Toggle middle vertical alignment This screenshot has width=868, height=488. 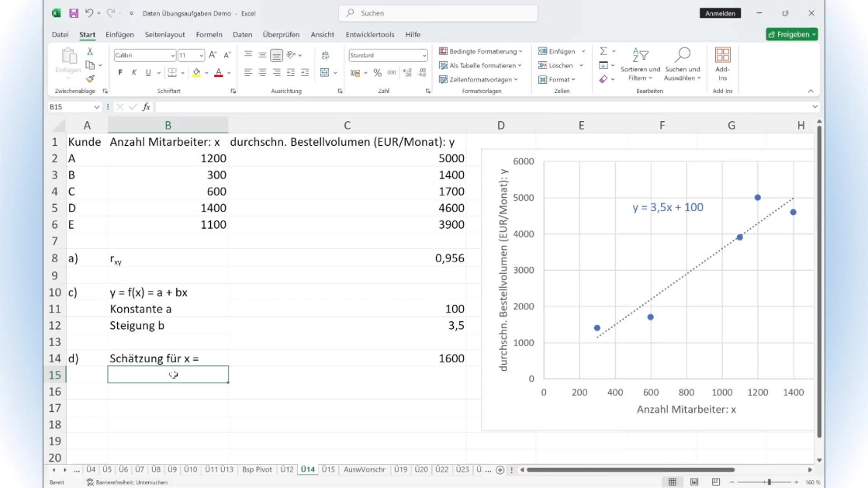[x=262, y=55]
